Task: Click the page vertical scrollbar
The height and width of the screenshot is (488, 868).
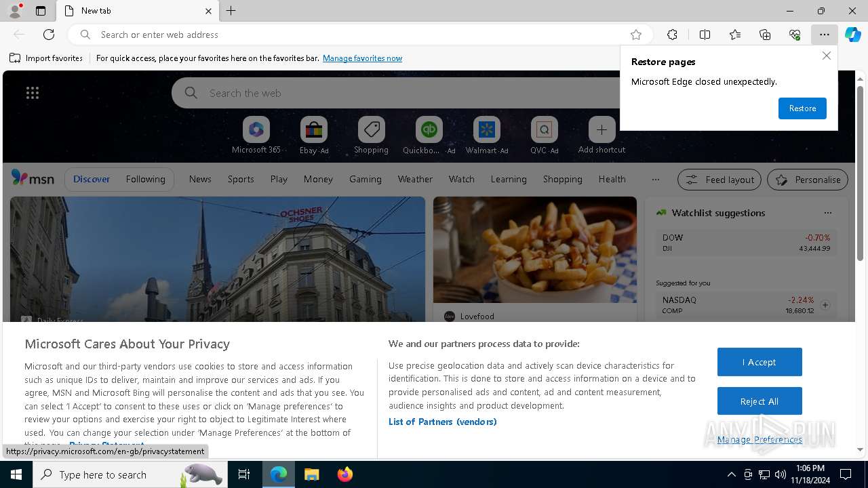Action: point(860,173)
